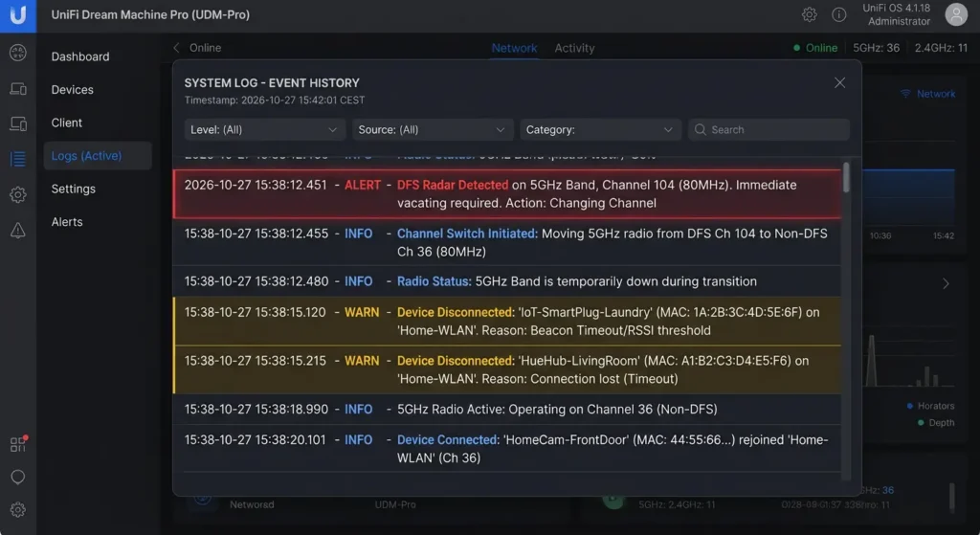Click the red ALERT level label
980x535 pixels.
click(x=363, y=185)
